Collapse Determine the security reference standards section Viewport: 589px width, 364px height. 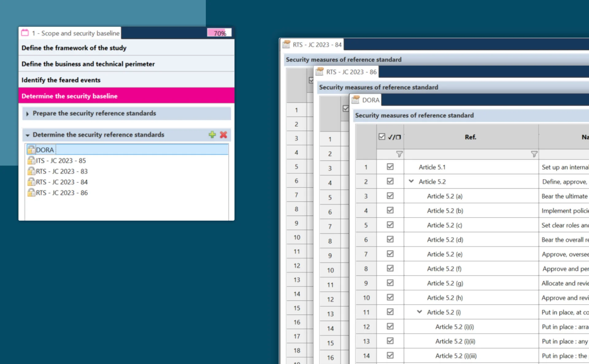click(27, 135)
